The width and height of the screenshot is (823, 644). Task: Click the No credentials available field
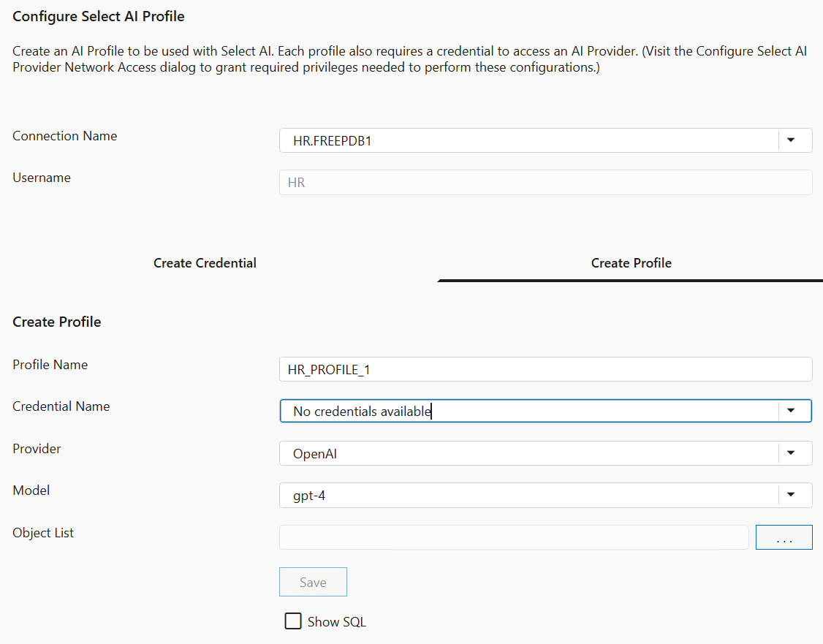click(362, 410)
